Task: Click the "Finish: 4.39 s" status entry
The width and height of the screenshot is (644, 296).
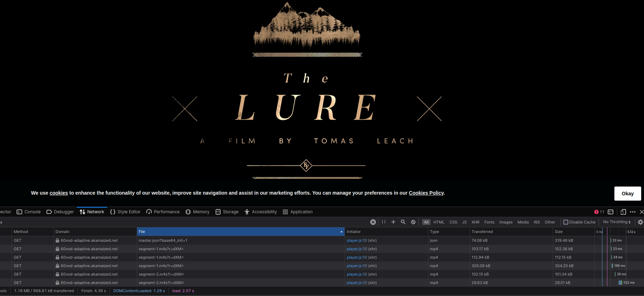Action: 94,291
